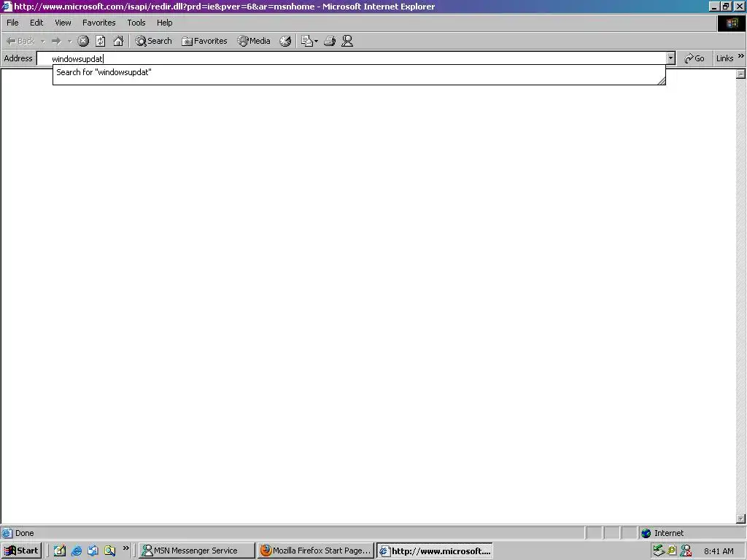Open the Media pane button

coord(254,41)
